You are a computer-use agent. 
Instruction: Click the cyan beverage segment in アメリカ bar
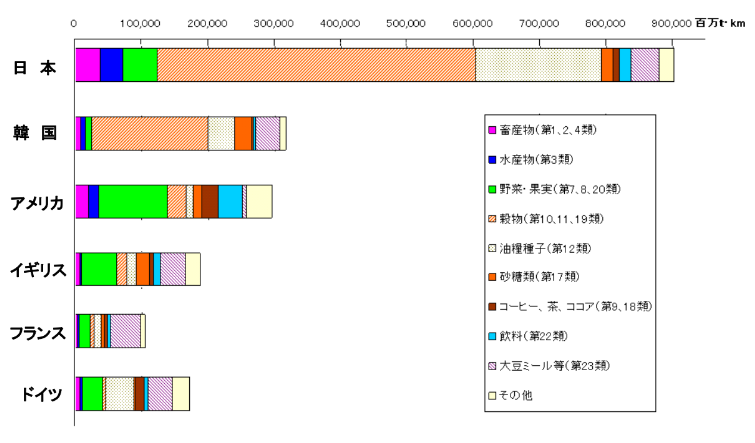click(x=231, y=202)
